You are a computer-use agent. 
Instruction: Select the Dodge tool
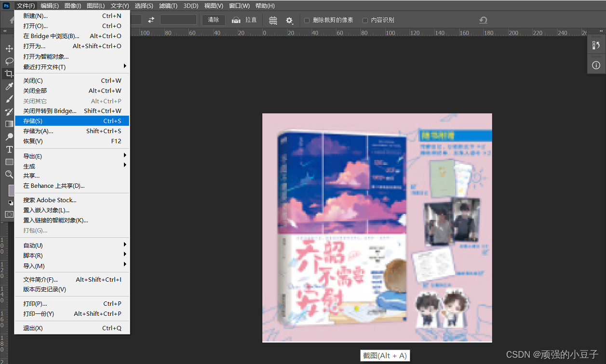point(9,137)
